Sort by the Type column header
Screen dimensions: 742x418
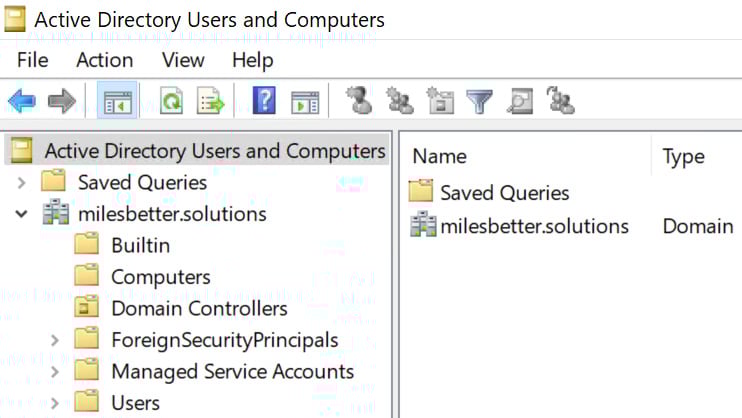pos(684,158)
